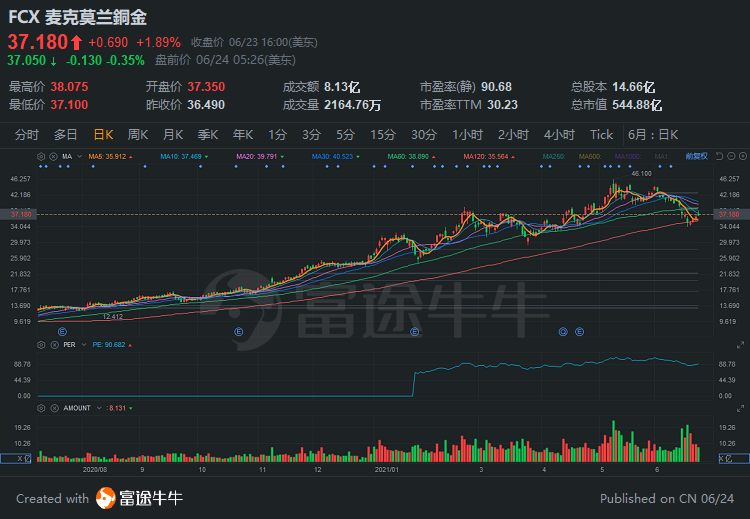The height and width of the screenshot is (519, 750).
Task: Switch to the 1分 interval tab
Action: pos(277,135)
